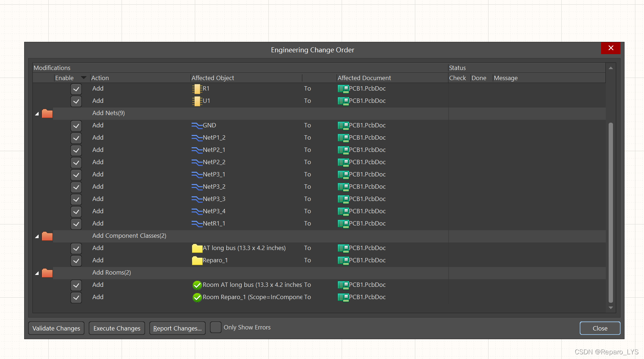Click the U1 component icon
This screenshot has height=359, width=644.
click(x=197, y=101)
